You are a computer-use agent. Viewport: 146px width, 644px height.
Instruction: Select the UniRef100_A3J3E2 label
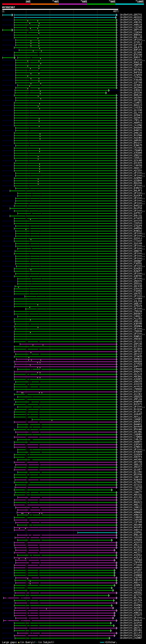tap(131, 394)
